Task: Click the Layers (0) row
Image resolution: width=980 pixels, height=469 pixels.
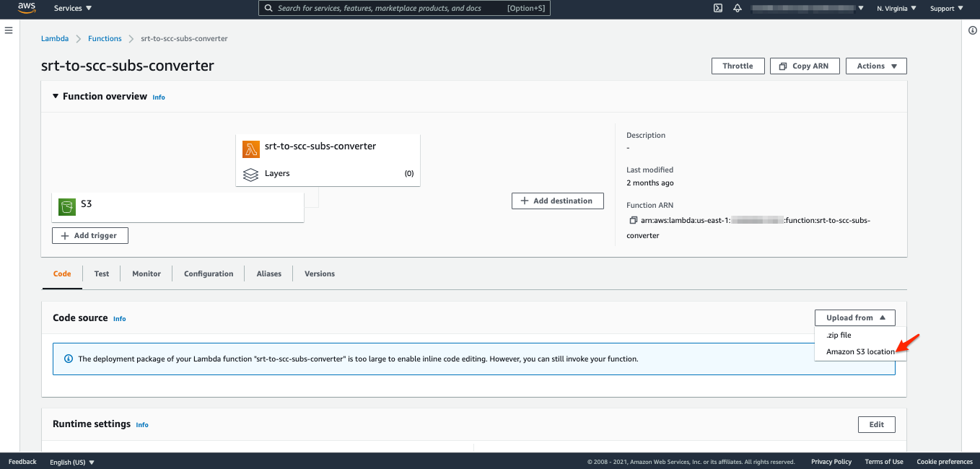Action: (328, 173)
